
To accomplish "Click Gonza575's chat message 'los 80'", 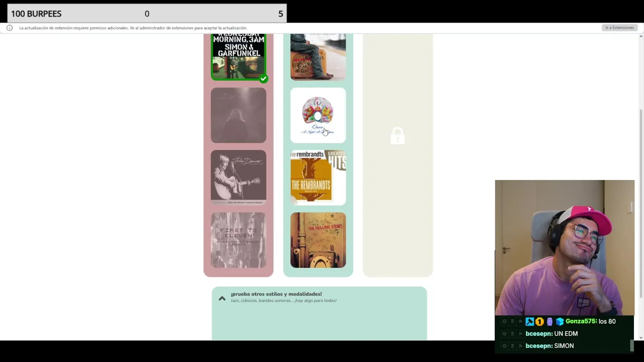I will tap(607, 321).
